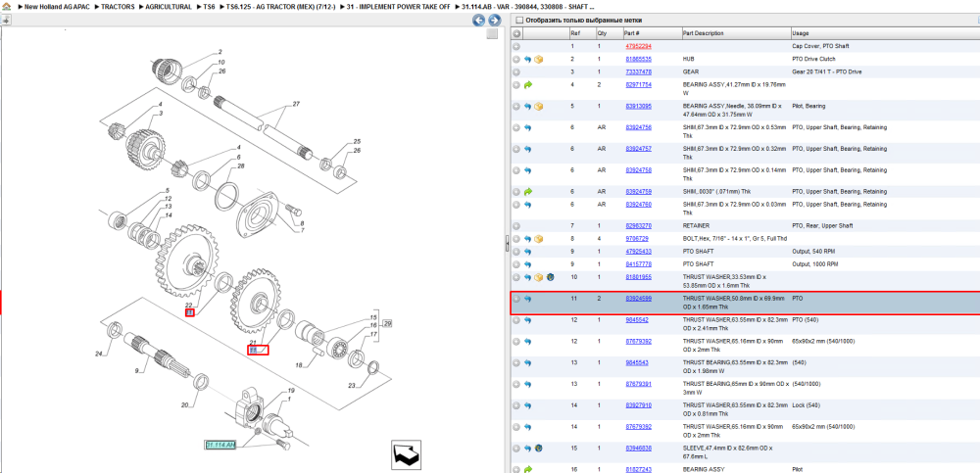This screenshot has width=980, height=473.
Task: Toggle selection circle for RETAINER 82983270
Action: [516, 225]
